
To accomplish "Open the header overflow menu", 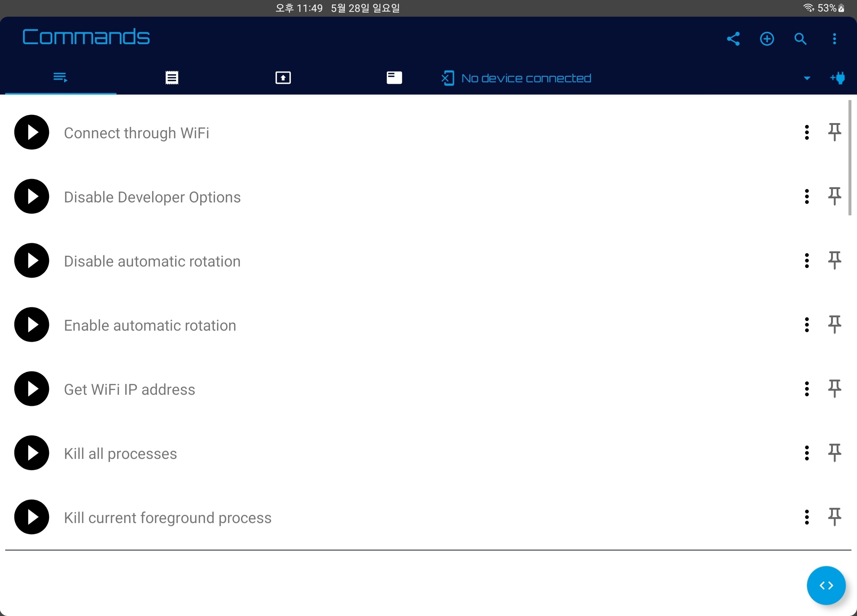I will (834, 39).
